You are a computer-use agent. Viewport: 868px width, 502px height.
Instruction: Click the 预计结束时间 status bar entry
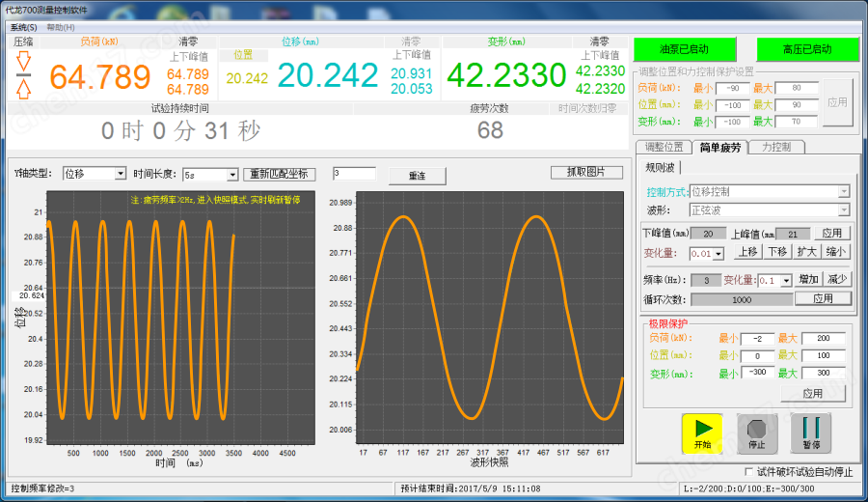pyautogui.click(x=470, y=488)
